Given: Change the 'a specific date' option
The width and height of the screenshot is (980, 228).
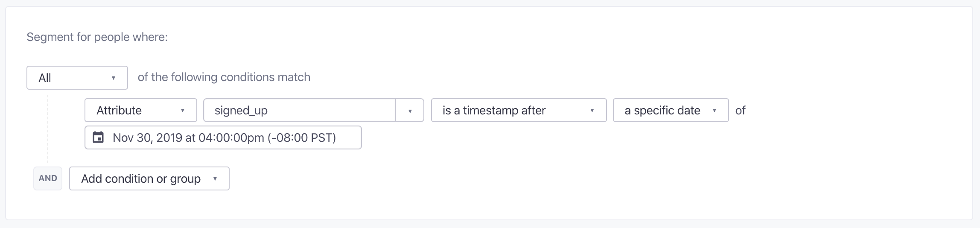Looking at the screenshot, I should pos(671,111).
